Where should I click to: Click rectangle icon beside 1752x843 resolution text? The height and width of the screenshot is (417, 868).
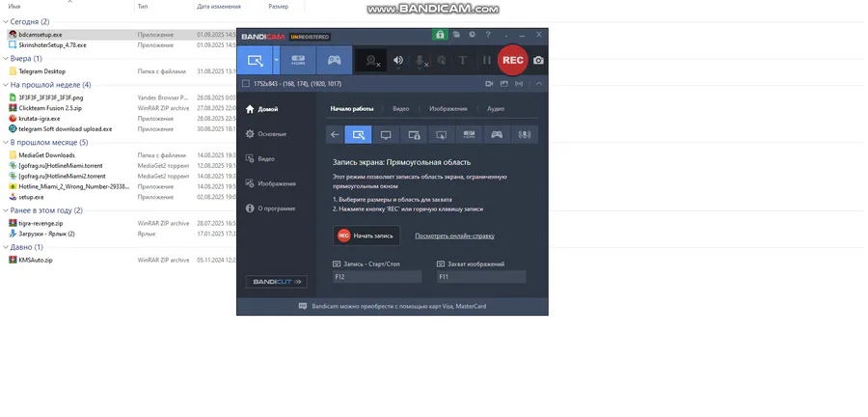pos(246,84)
